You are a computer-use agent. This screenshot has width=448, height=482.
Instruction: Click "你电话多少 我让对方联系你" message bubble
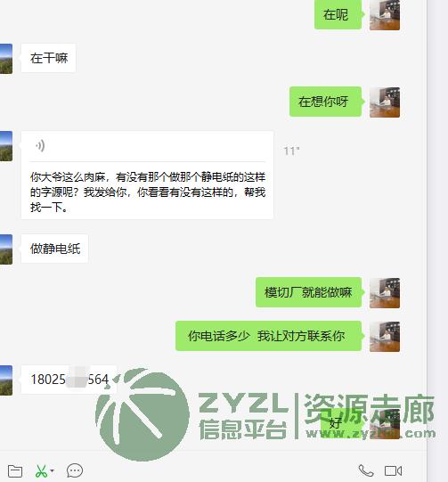pyautogui.click(x=269, y=336)
